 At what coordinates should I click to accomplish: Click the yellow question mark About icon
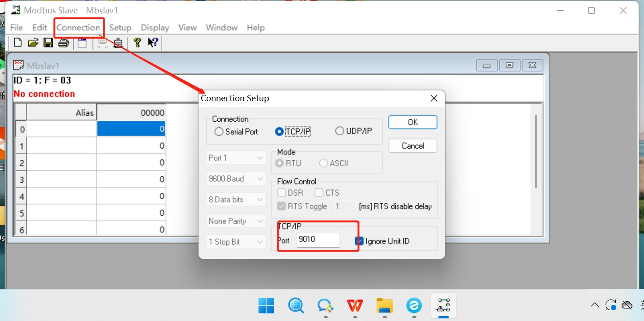pos(137,43)
